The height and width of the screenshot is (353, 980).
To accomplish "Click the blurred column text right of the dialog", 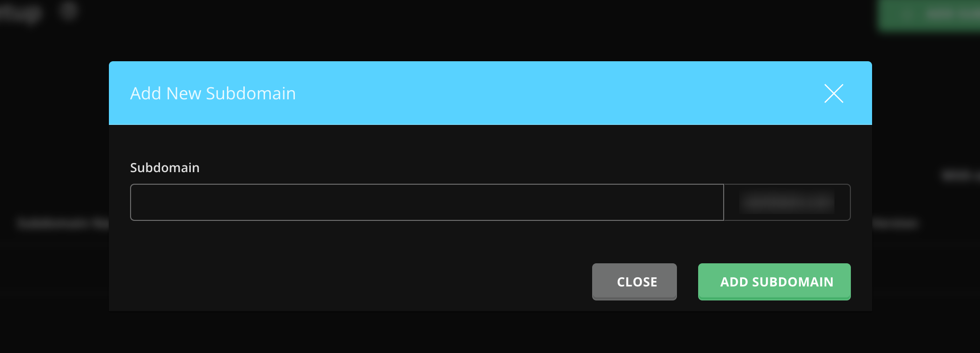I will point(895,223).
